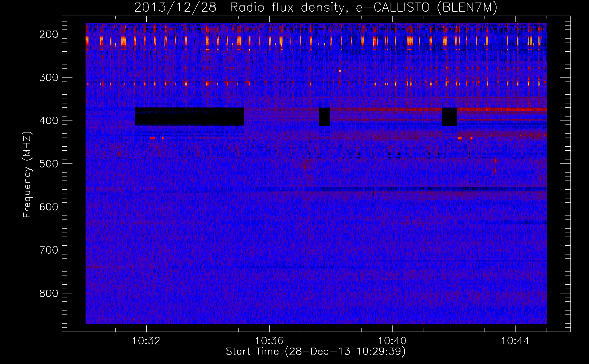Click the 'Frequency (MHZ)' axis label
The height and width of the screenshot is (364, 589).
pos(27,174)
